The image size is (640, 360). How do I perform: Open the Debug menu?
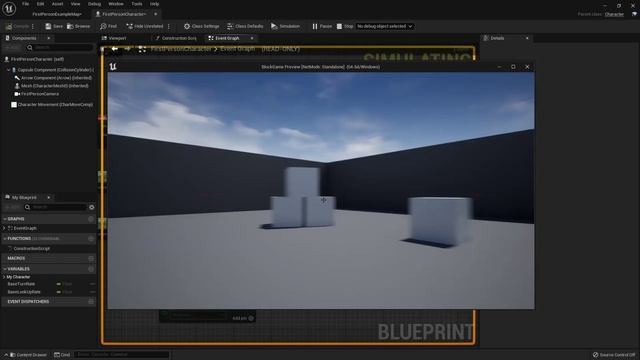(x=94, y=4)
